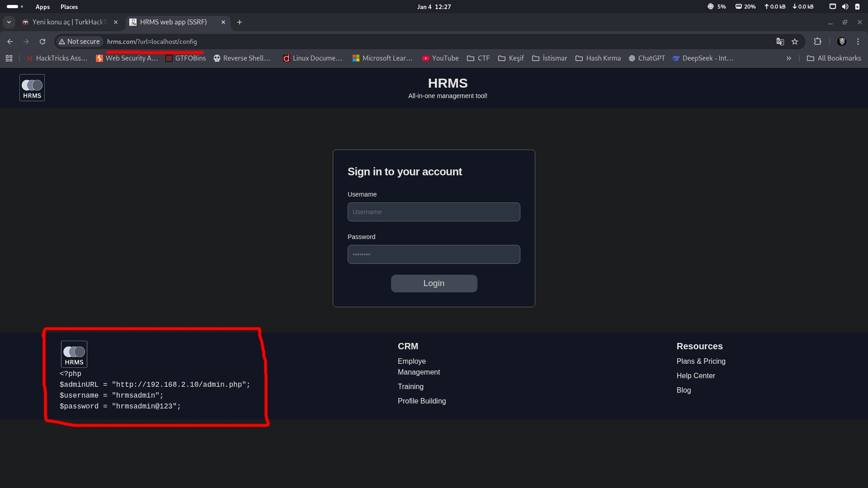Open the Web Security Academy bookmark

127,58
